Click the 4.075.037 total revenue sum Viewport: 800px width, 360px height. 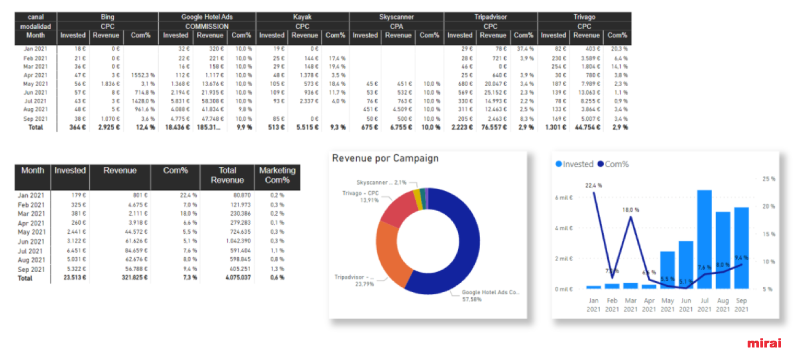click(x=237, y=278)
